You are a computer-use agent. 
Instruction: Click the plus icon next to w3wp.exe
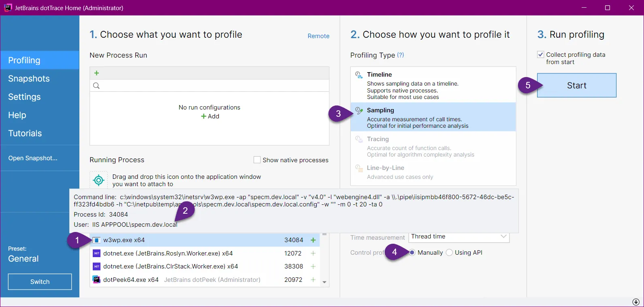tap(313, 240)
